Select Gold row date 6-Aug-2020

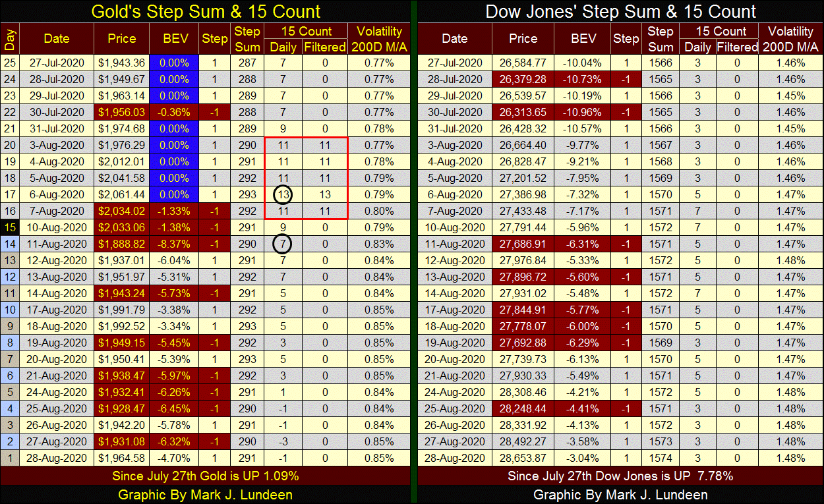56,195
